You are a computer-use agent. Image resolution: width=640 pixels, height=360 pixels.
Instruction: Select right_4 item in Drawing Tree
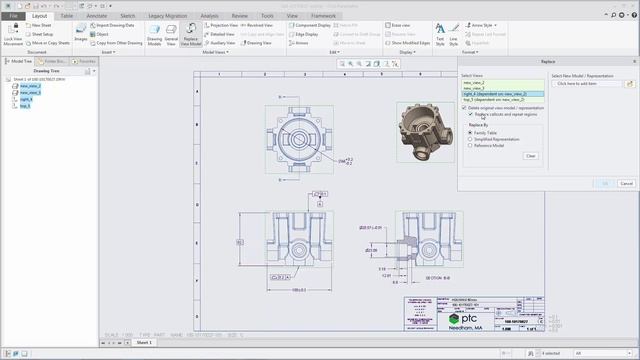point(26,99)
